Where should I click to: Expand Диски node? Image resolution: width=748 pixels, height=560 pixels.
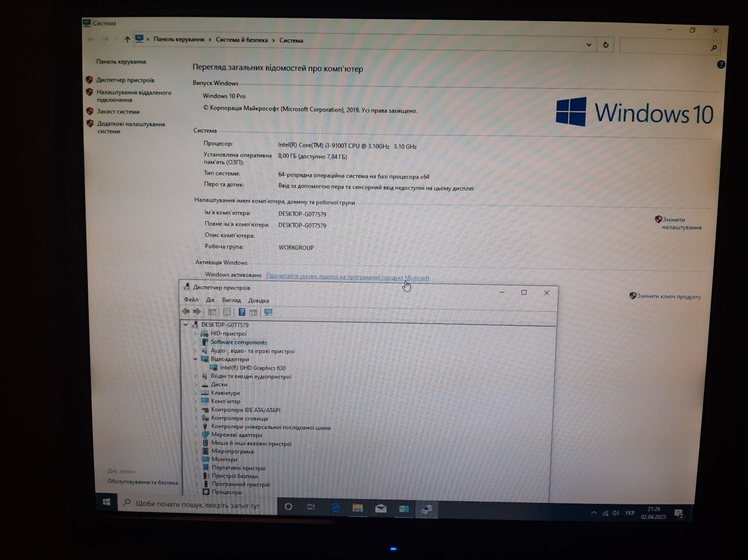[196, 384]
